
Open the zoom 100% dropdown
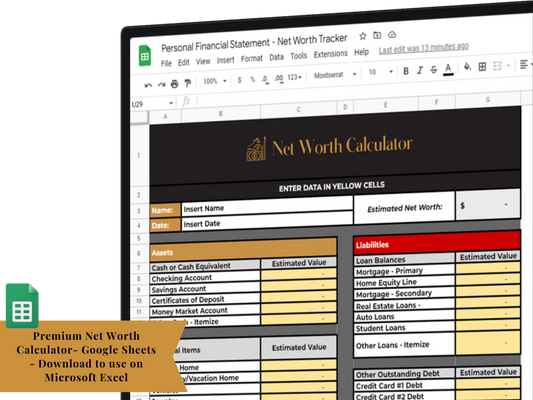tap(214, 81)
